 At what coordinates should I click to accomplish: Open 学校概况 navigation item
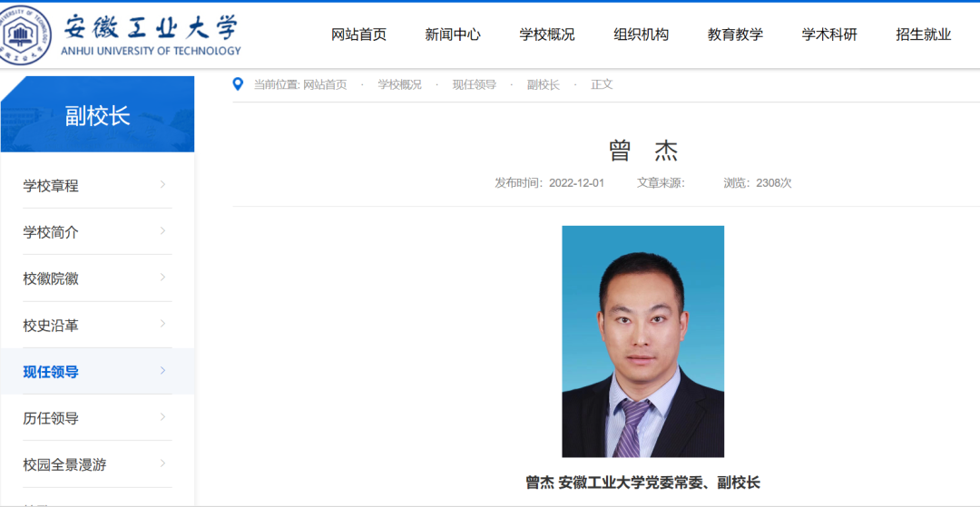pos(547,35)
